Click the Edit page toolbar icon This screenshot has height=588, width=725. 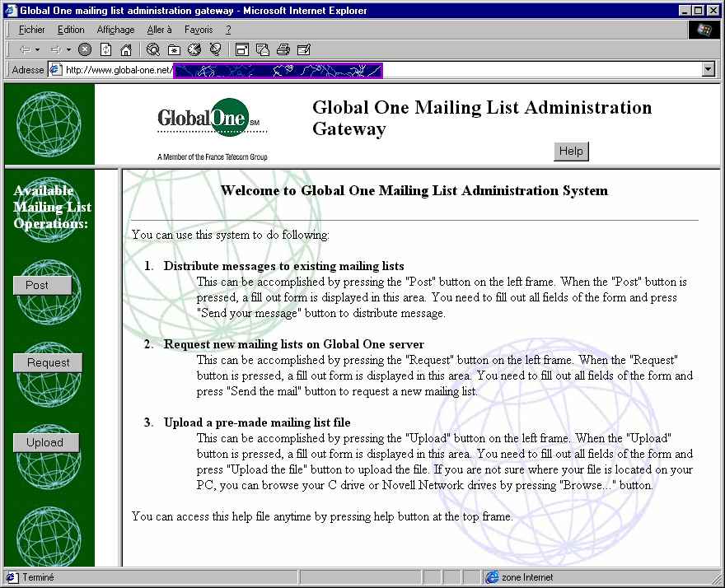[304, 49]
